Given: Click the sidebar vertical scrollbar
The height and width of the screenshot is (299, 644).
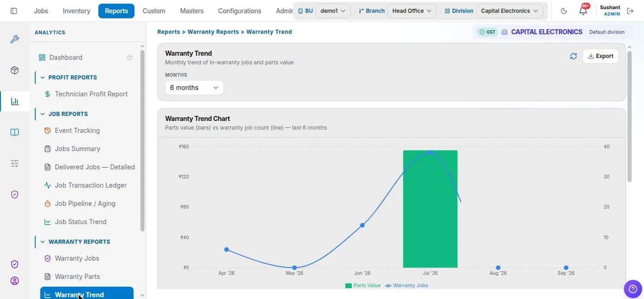Looking at the screenshot, I should [143, 140].
